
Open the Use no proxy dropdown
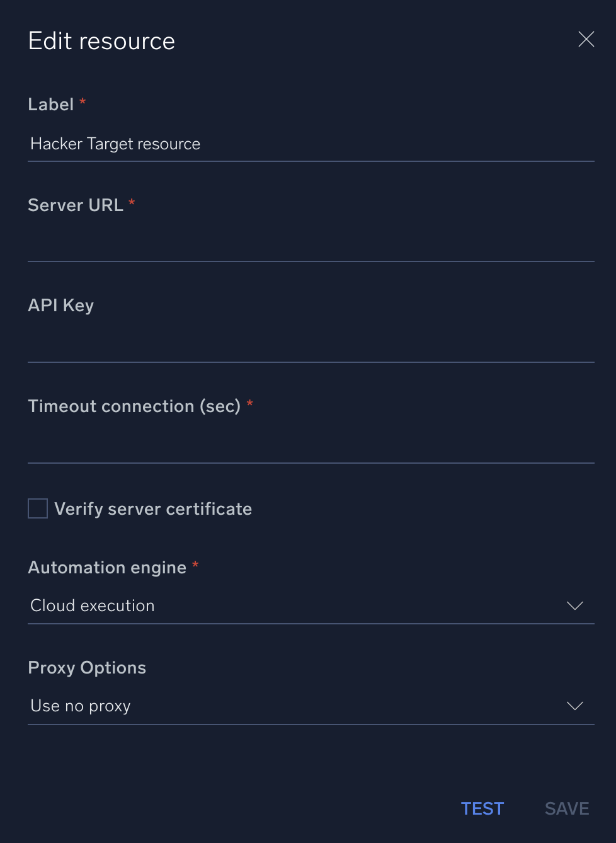point(311,706)
